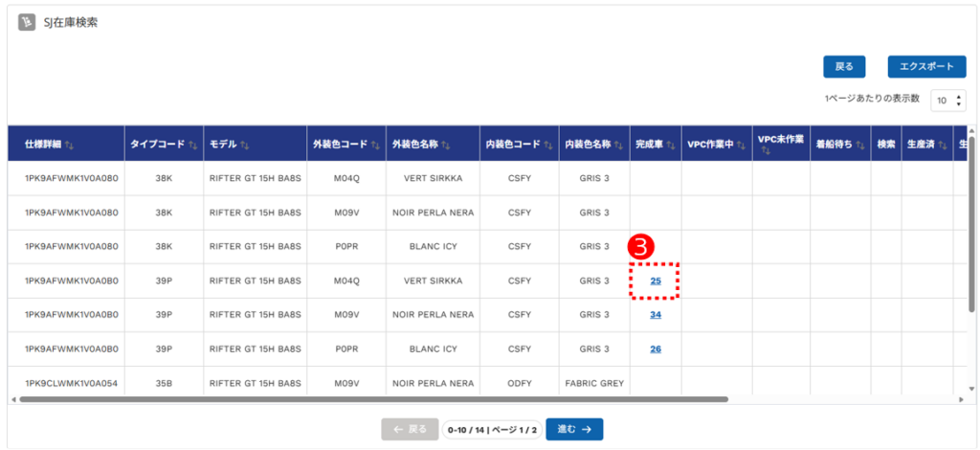Click the horizontal table scrollbar
Viewport: 980px width, 450px height.
(374, 398)
